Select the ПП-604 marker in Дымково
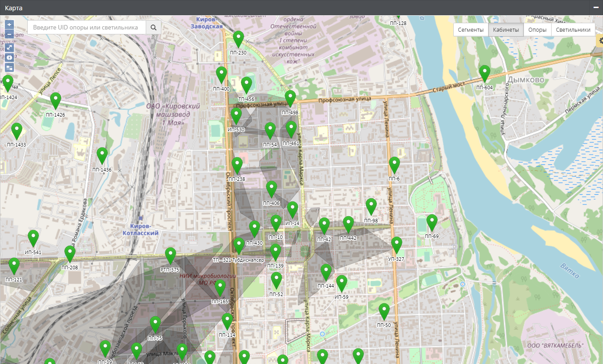The height and width of the screenshot is (364, 603). coord(485,73)
